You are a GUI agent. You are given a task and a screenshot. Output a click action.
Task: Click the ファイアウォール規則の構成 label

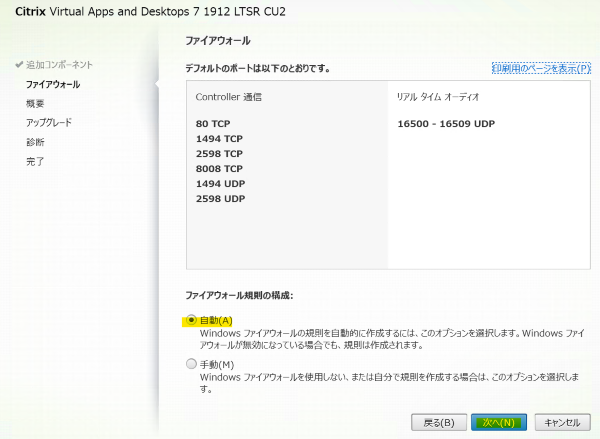tap(239, 295)
